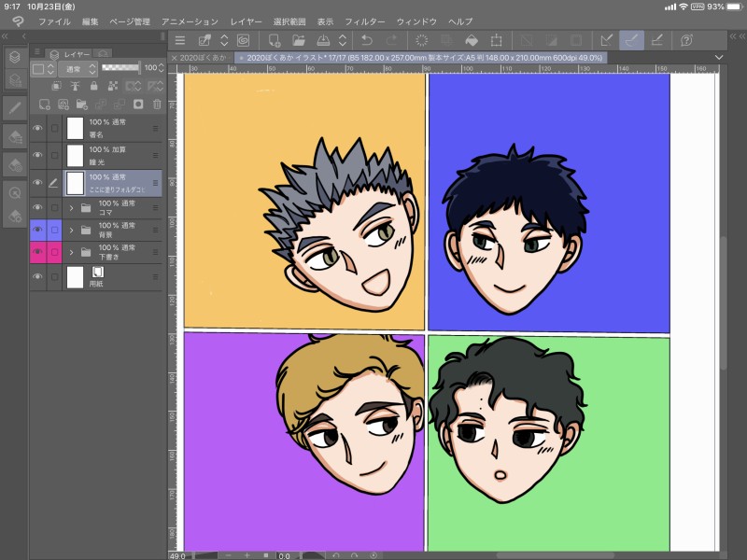747x560 pixels.
Task: Create a new raster layer
Action: (x=44, y=105)
